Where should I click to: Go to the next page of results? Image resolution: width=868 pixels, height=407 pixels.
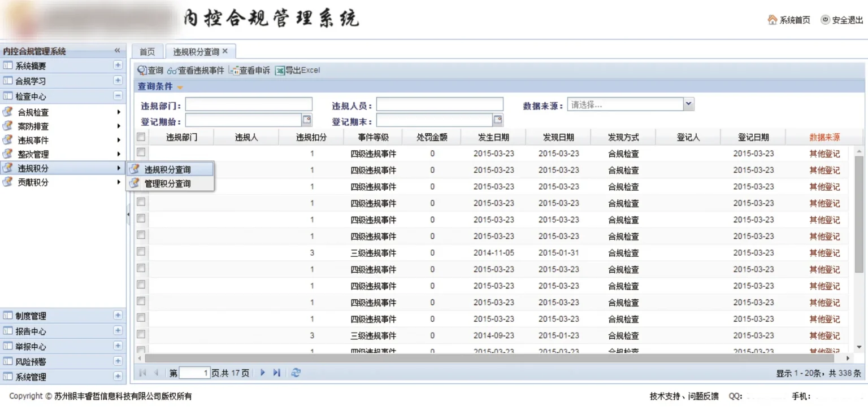pyautogui.click(x=263, y=373)
